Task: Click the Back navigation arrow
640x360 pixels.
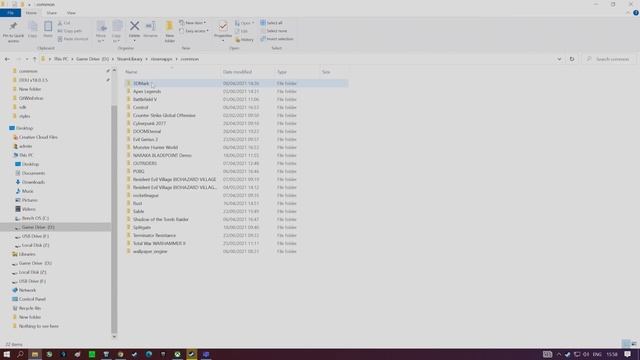Action: pos(7,59)
